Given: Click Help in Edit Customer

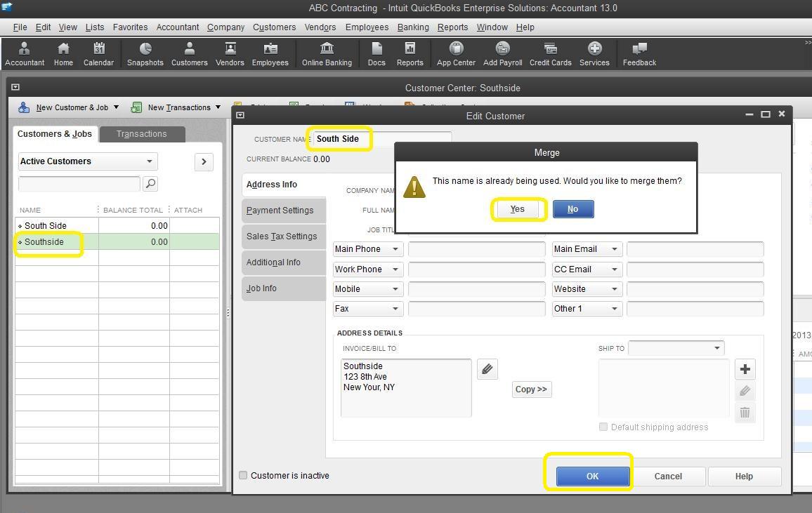Looking at the screenshot, I should pos(744,477).
